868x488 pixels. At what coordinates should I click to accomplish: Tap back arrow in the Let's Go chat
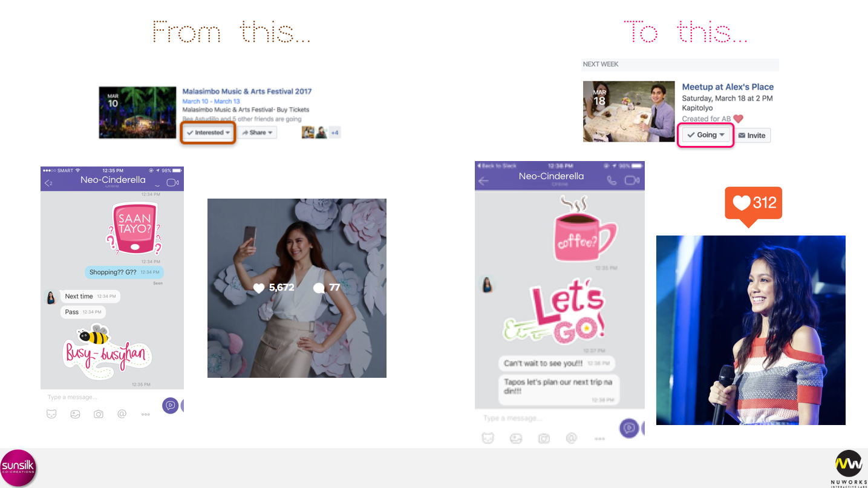coord(483,181)
